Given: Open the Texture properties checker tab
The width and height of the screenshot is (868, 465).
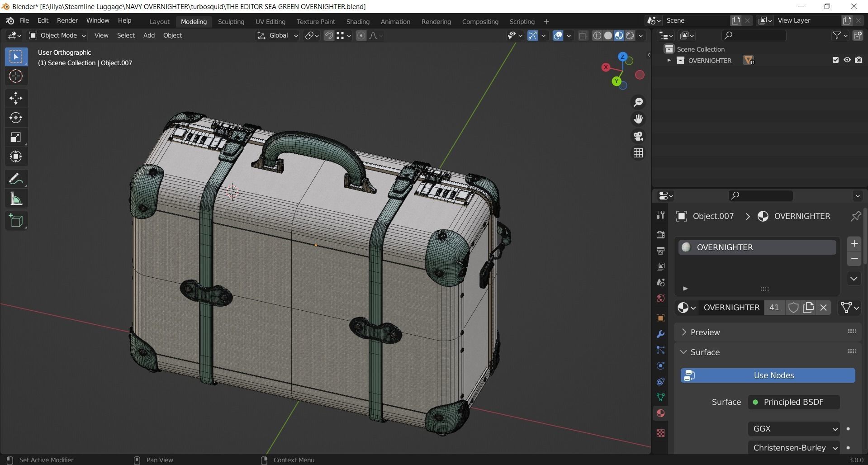Looking at the screenshot, I should click(660, 433).
